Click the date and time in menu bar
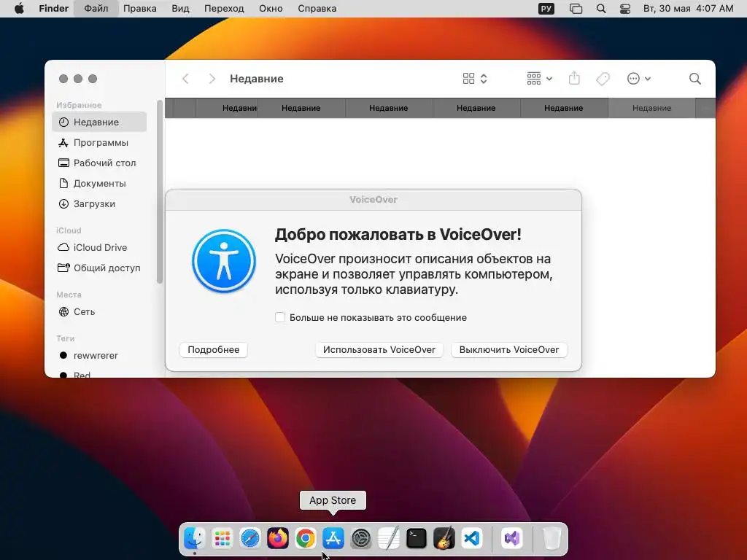Viewport: 747px width, 560px height. pyautogui.click(x=688, y=9)
